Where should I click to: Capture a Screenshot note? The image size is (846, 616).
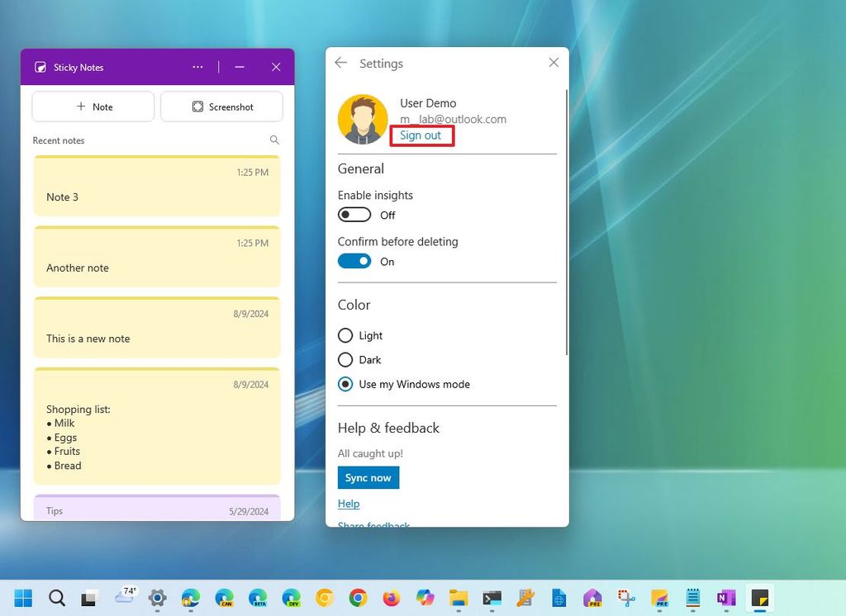(221, 106)
